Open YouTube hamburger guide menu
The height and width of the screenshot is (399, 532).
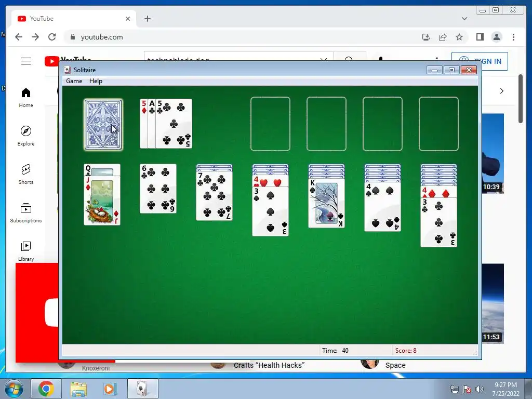pyautogui.click(x=26, y=61)
